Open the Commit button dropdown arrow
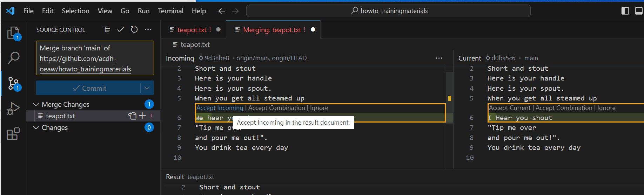The image size is (644, 195). [147, 88]
